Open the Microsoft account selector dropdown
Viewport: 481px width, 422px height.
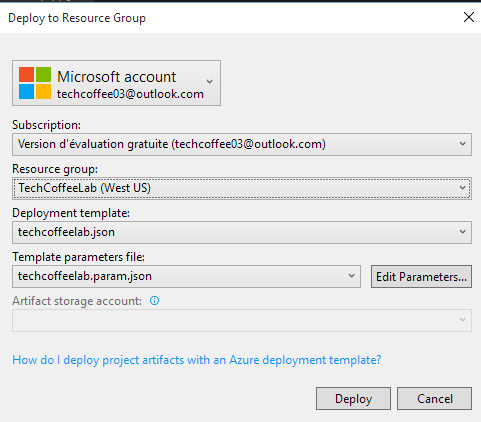click(116, 83)
